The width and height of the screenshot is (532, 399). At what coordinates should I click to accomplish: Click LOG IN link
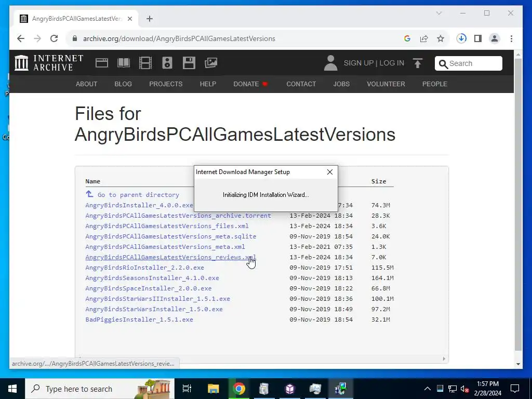(392, 63)
